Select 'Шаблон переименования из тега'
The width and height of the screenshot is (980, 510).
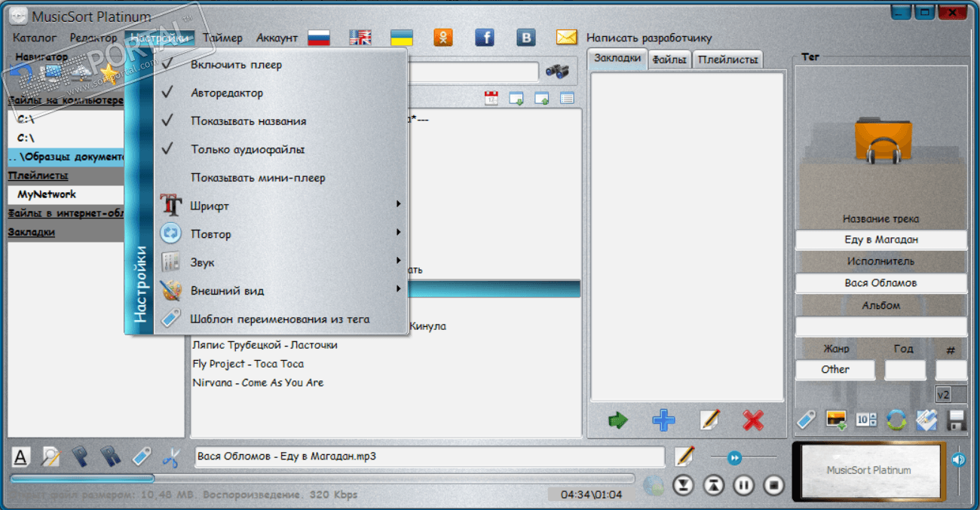click(280, 319)
